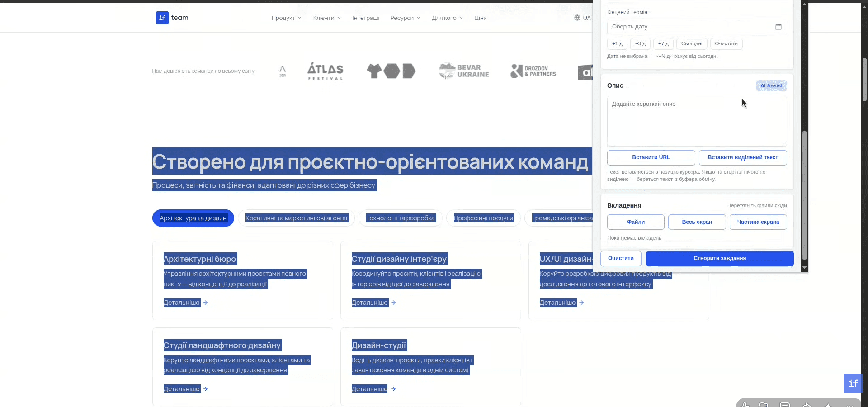Click the Bevar Ukraine logo
Viewport: 868px width, 407px height.
464,71
